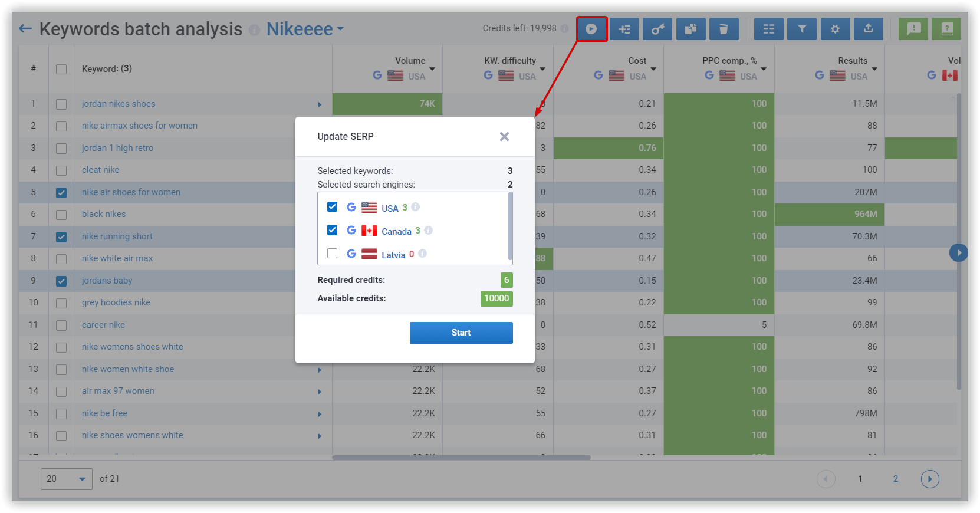Click the add keywords toolbar icon
This screenshot has height=513, width=980.
tap(624, 29)
